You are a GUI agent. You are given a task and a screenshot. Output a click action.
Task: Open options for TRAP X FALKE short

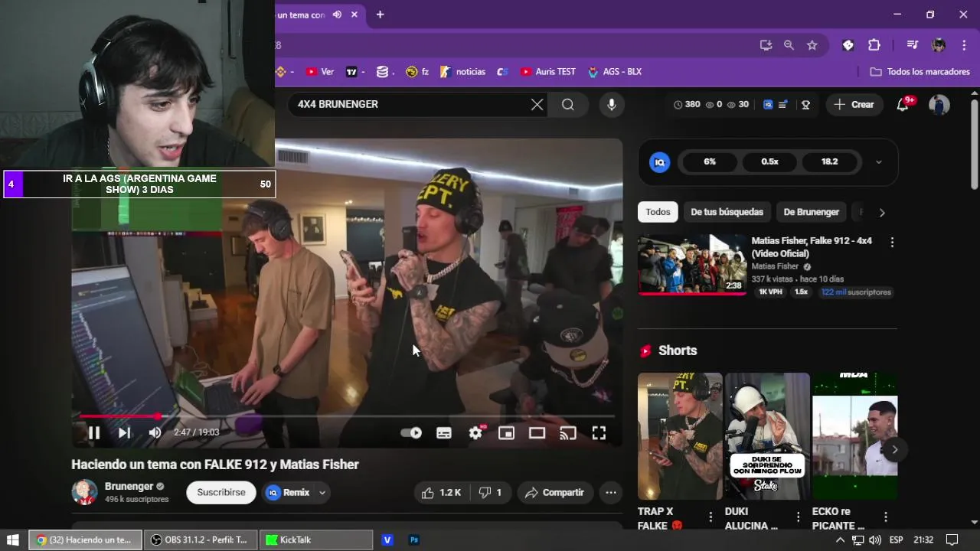pos(711,517)
